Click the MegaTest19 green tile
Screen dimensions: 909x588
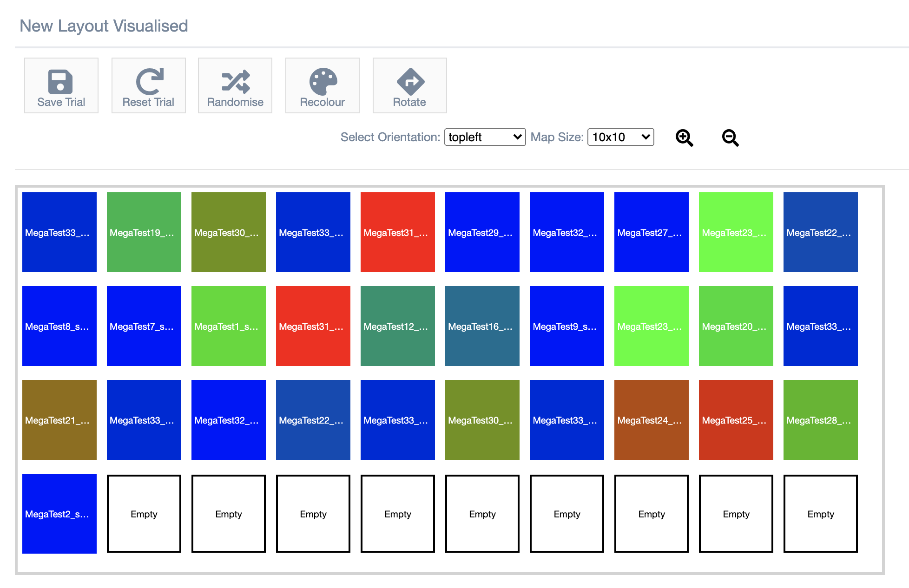[x=144, y=232]
